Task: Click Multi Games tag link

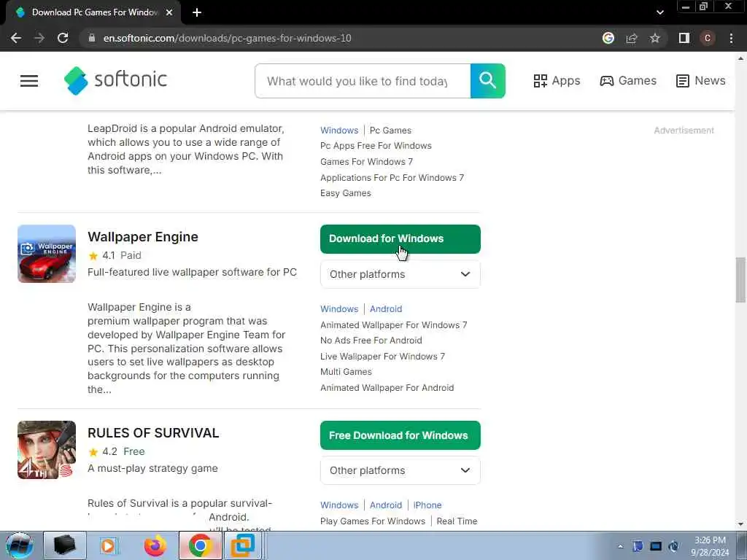Action: [346, 372]
